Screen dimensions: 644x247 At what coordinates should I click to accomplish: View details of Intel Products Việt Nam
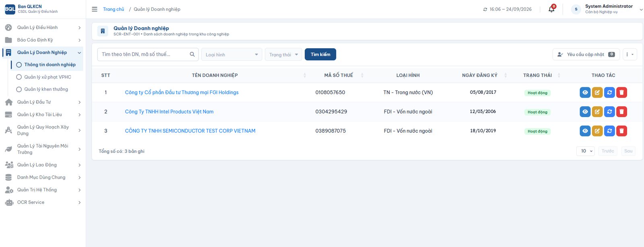(x=585, y=112)
